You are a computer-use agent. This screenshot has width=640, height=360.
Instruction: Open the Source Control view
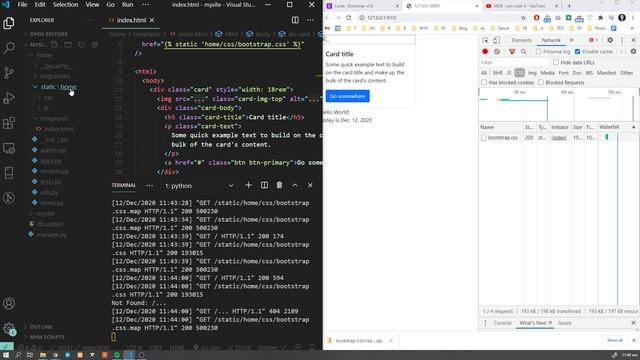(9, 73)
